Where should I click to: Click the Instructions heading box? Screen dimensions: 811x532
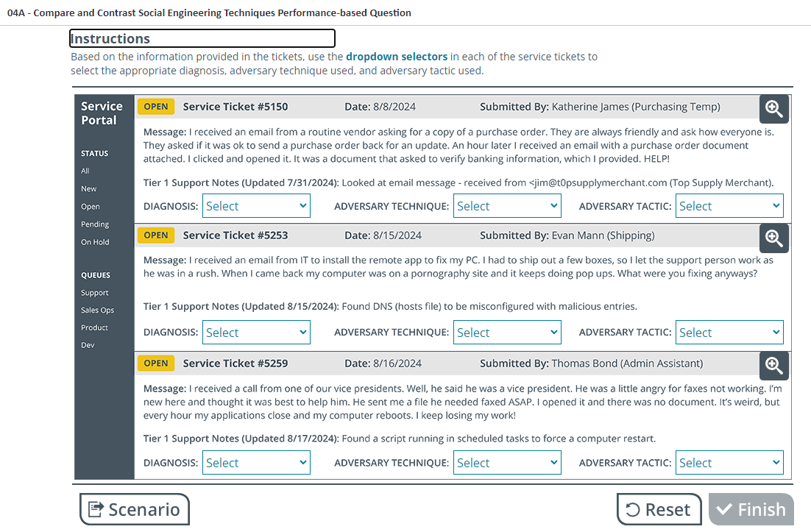202,38
